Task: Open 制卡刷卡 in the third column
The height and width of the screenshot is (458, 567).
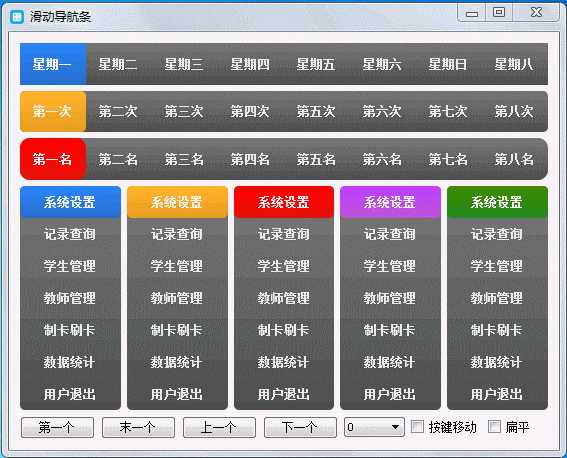Action: 284,330
